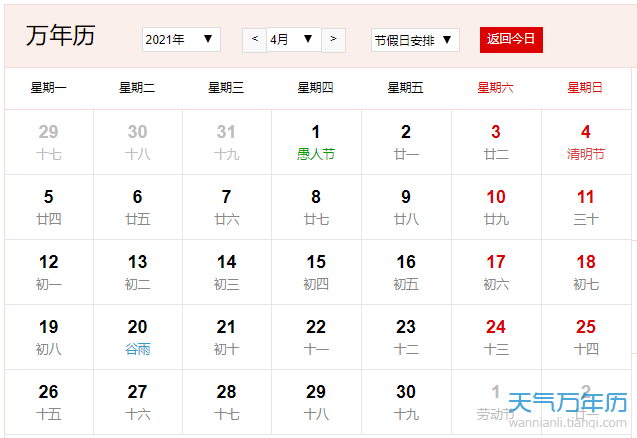Open the 2021年 year dropdown
Screen dimensions: 637x438
pos(181,39)
